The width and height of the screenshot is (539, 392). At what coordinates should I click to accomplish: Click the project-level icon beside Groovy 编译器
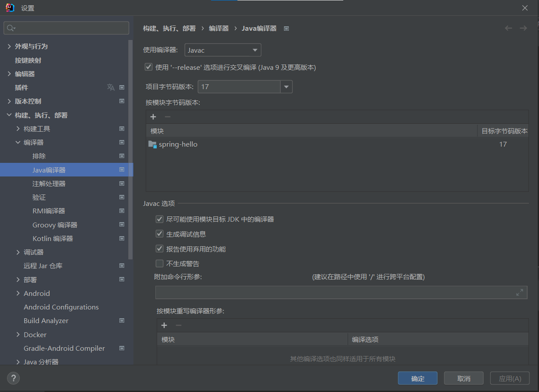(122, 225)
